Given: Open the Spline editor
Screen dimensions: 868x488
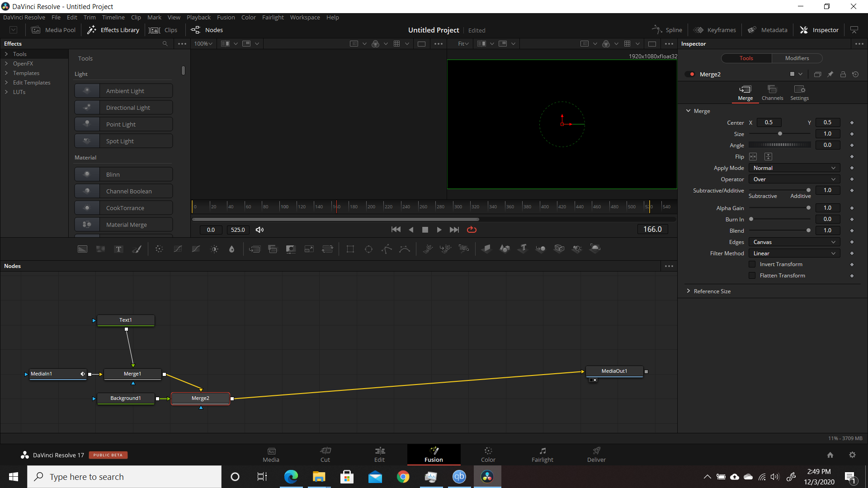Looking at the screenshot, I should click(667, 30).
